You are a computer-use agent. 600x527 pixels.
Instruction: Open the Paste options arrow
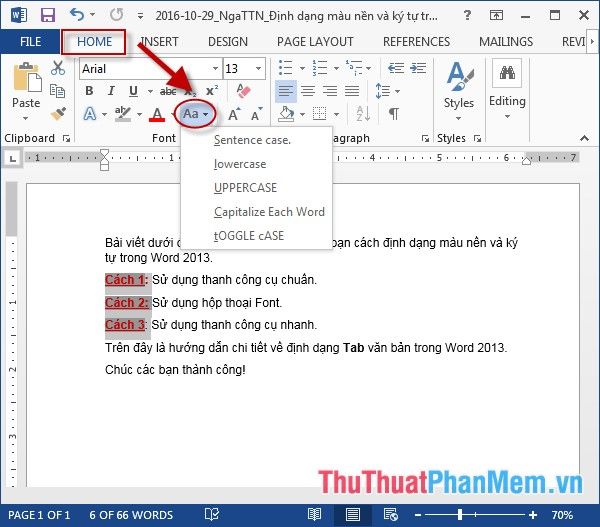(x=26, y=118)
